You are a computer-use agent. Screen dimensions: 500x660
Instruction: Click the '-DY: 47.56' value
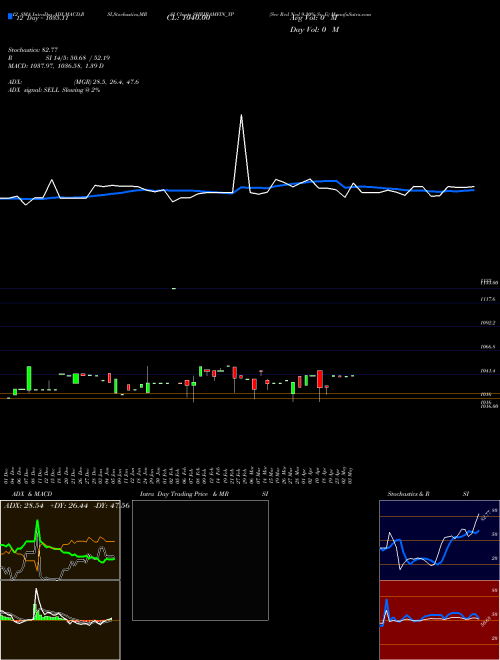tap(111, 506)
